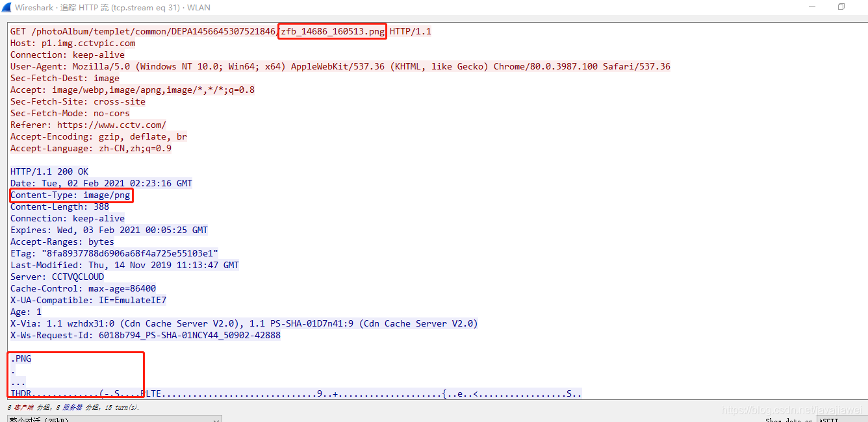This screenshot has width=868, height=422.
Task: Click the .PNG payload signature line
Action: [x=21, y=358]
